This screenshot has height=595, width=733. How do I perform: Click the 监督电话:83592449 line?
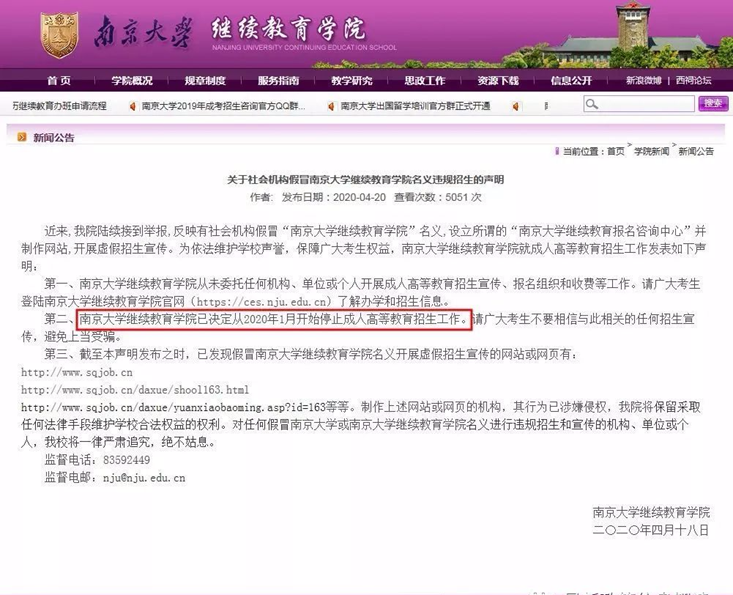[97, 460]
